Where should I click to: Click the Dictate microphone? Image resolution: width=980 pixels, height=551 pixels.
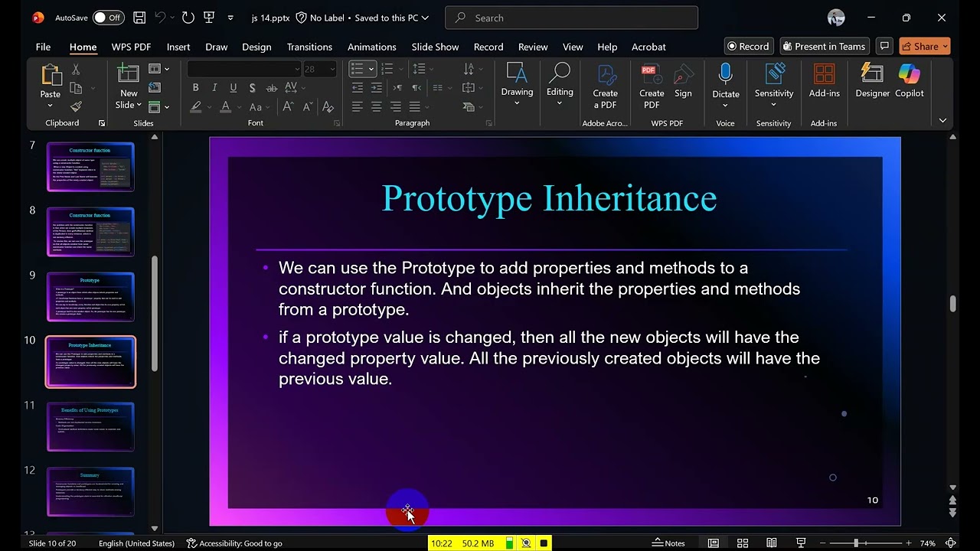click(x=726, y=74)
